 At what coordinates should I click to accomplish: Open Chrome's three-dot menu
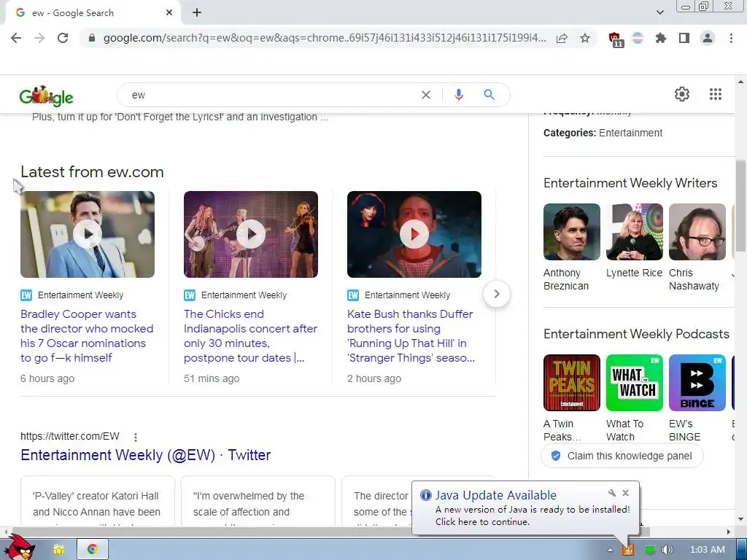point(731,38)
